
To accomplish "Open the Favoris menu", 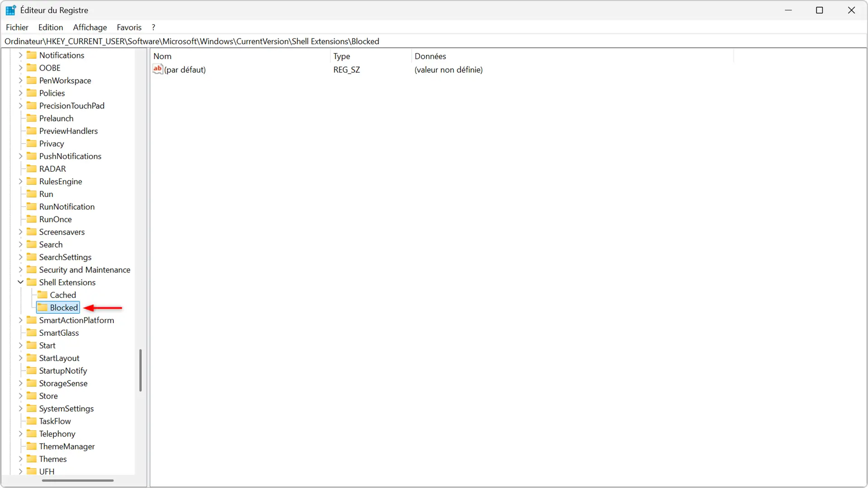I will pyautogui.click(x=129, y=28).
